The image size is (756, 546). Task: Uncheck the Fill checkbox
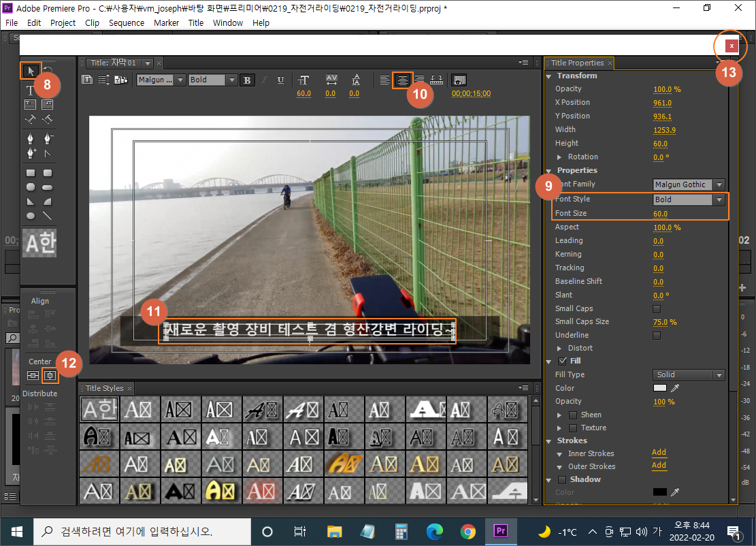(x=562, y=361)
